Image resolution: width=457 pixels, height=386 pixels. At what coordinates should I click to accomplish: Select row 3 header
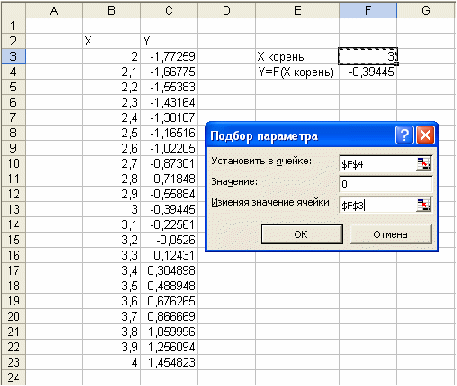point(13,56)
